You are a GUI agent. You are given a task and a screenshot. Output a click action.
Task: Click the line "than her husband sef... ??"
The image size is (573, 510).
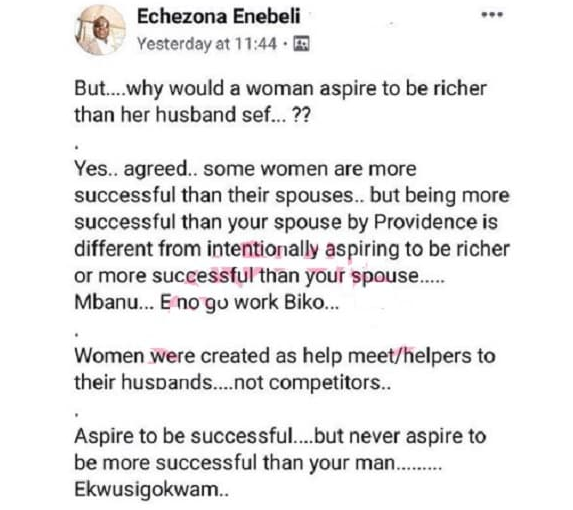[x=192, y=114]
